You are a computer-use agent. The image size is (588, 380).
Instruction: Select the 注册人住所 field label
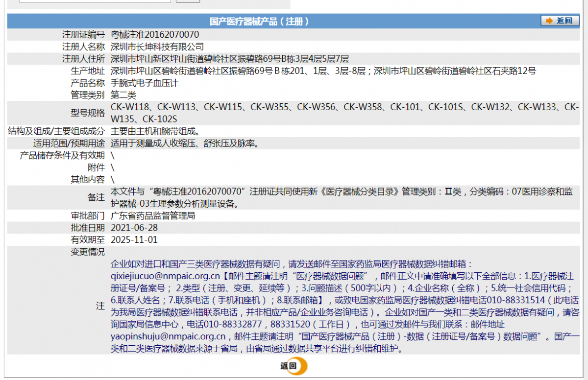click(x=83, y=59)
